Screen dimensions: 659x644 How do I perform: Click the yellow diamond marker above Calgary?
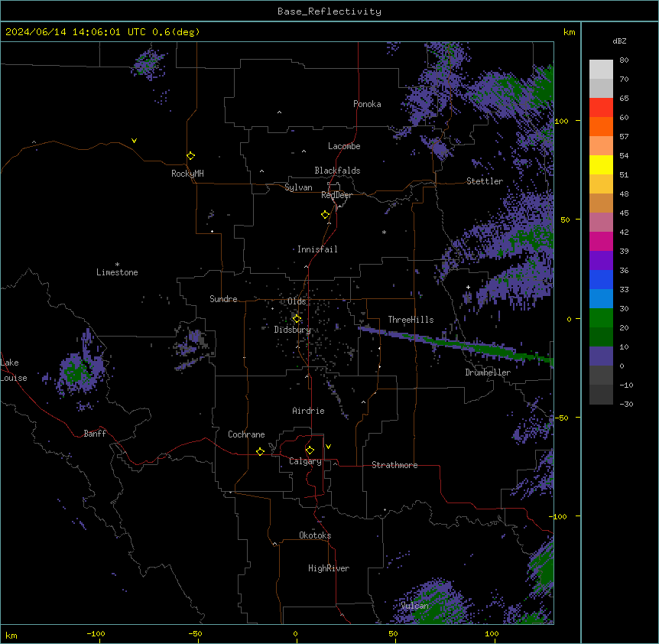point(310,450)
